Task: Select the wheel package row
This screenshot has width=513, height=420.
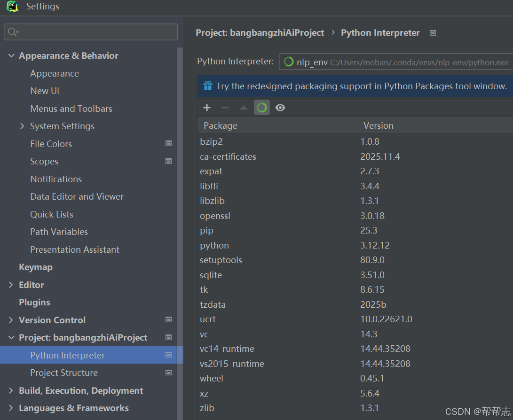Action: point(355,379)
